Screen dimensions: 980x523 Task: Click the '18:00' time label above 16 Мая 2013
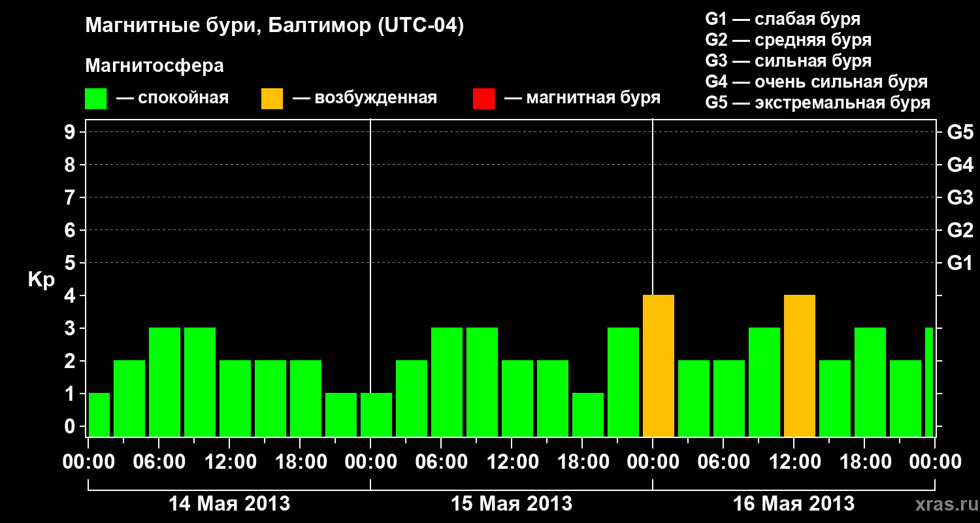[864, 462]
